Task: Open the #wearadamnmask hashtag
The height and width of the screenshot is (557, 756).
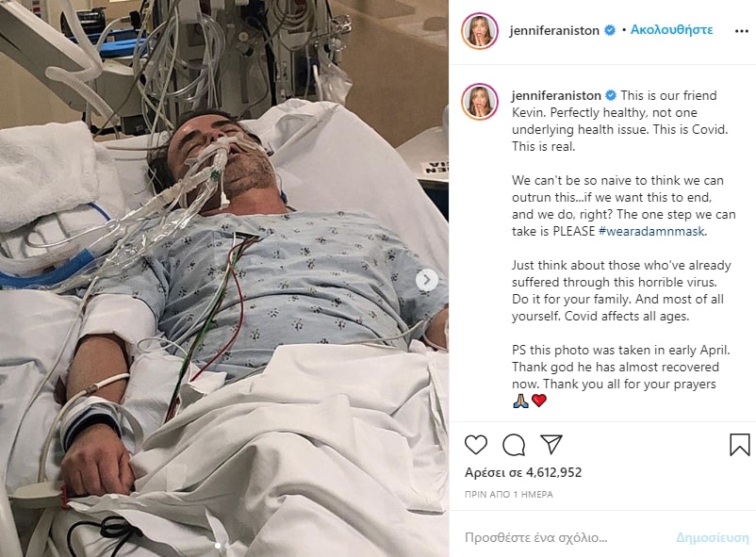Action: click(x=651, y=231)
